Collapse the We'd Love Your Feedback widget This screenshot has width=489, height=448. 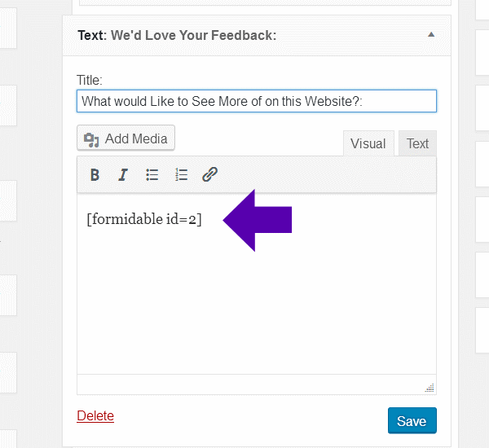(431, 35)
